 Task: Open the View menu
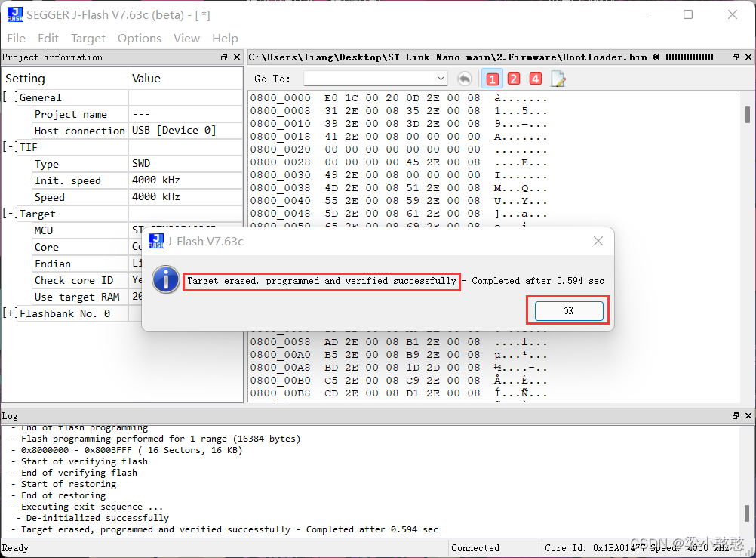186,39
